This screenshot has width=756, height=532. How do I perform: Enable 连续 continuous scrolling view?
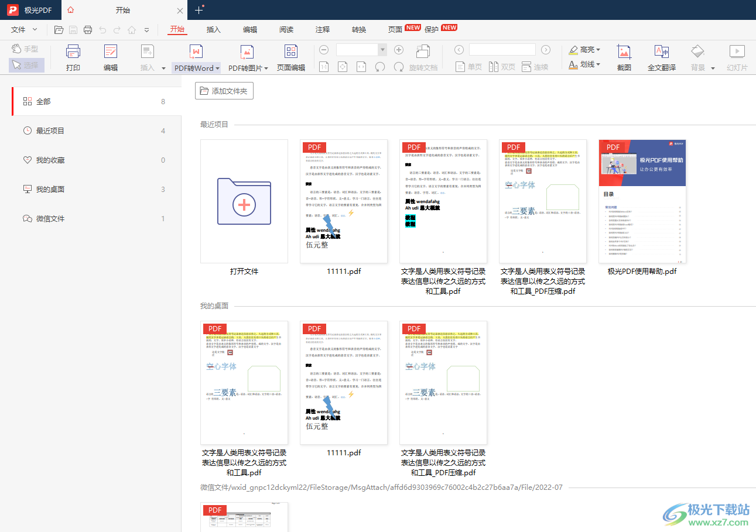(535, 67)
